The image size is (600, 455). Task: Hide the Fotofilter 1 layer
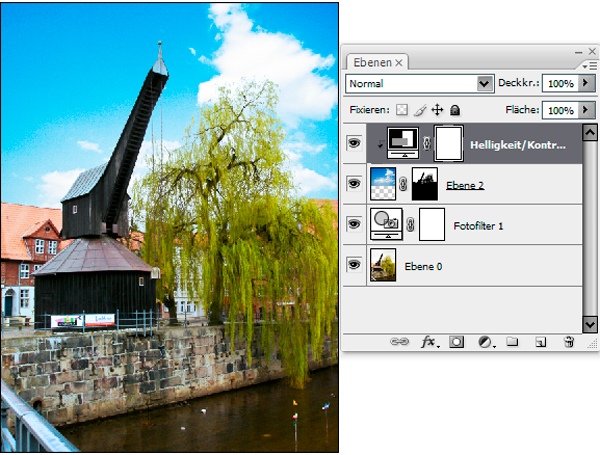click(x=353, y=225)
